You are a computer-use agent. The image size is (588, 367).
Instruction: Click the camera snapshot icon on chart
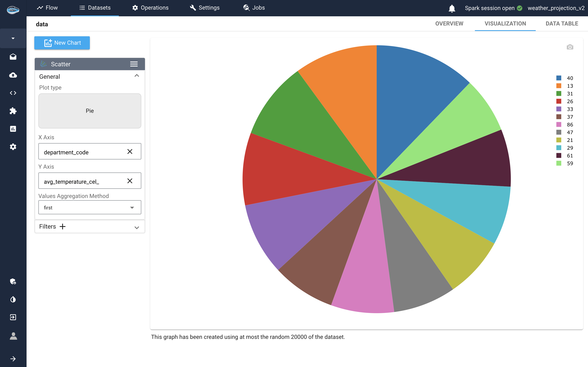click(x=570, y=47)
